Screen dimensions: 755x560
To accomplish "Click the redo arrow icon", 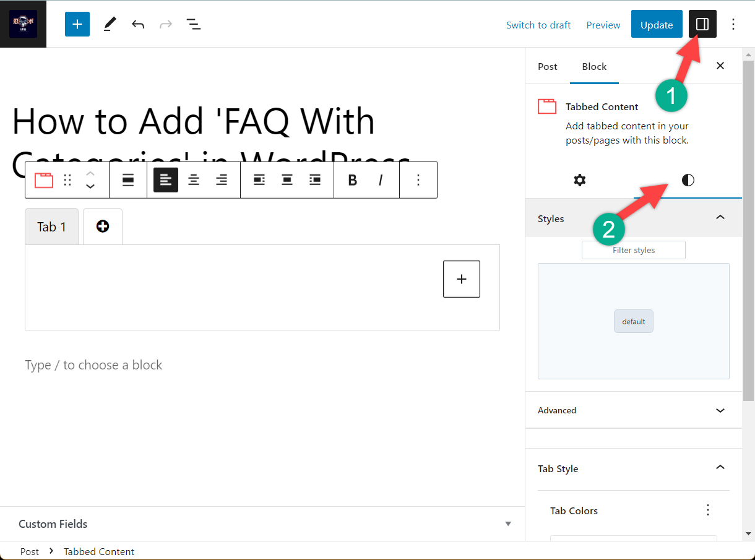I will coord(166,25).
